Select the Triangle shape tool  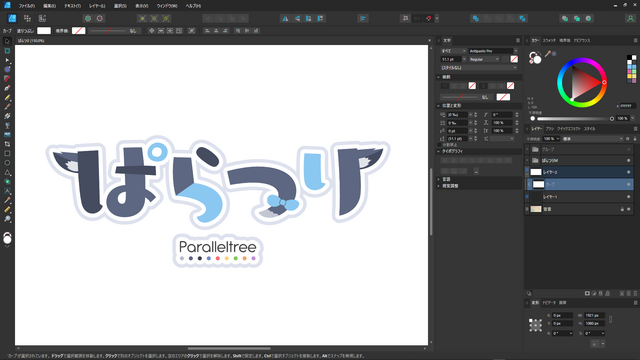(7, 172)
